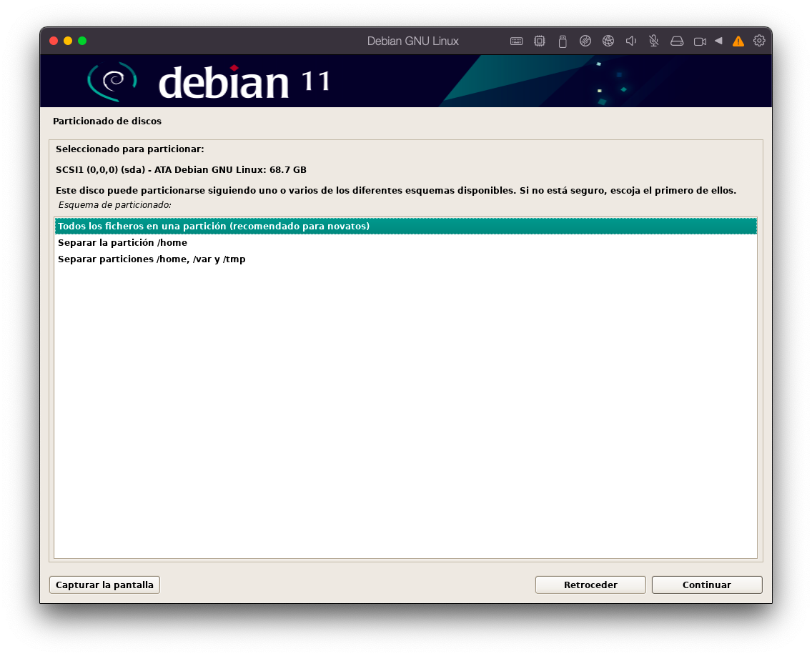Click the Retroceder button
Viewport: 812px width, 656px height.
590,585
